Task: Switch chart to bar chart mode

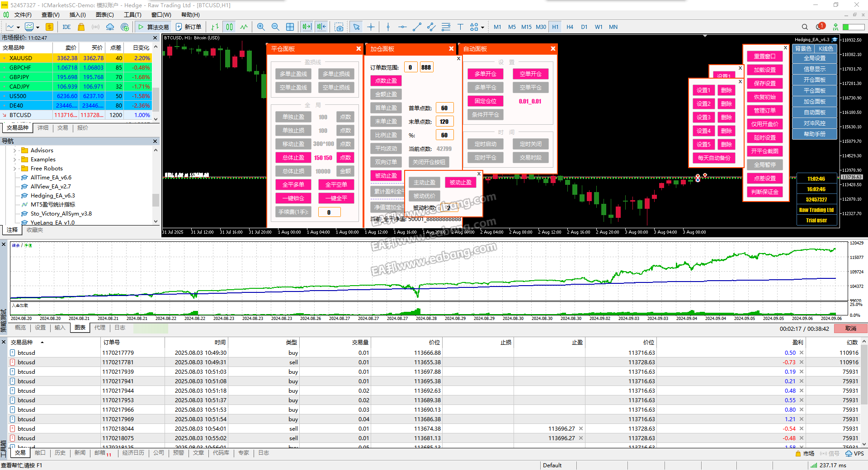Action: [x=215, y=27]
